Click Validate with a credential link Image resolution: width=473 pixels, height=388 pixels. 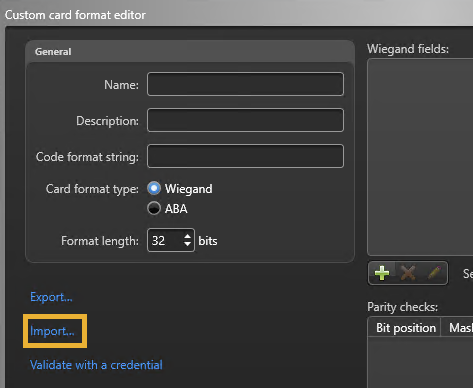[96, 365]
